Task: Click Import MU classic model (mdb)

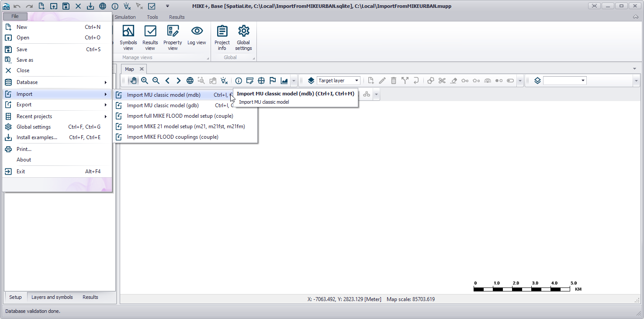Action: [x=185, y=95]
